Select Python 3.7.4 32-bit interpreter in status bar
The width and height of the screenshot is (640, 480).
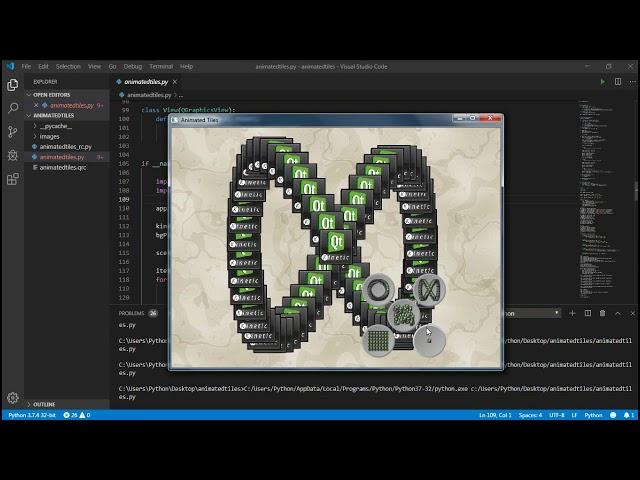click(x=32, y=415)
